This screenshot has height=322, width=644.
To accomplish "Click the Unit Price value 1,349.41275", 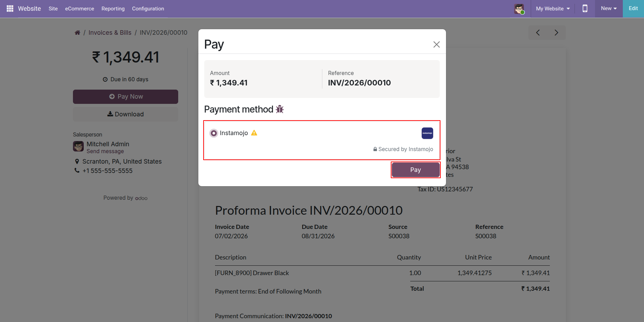I will click(474, 273).
